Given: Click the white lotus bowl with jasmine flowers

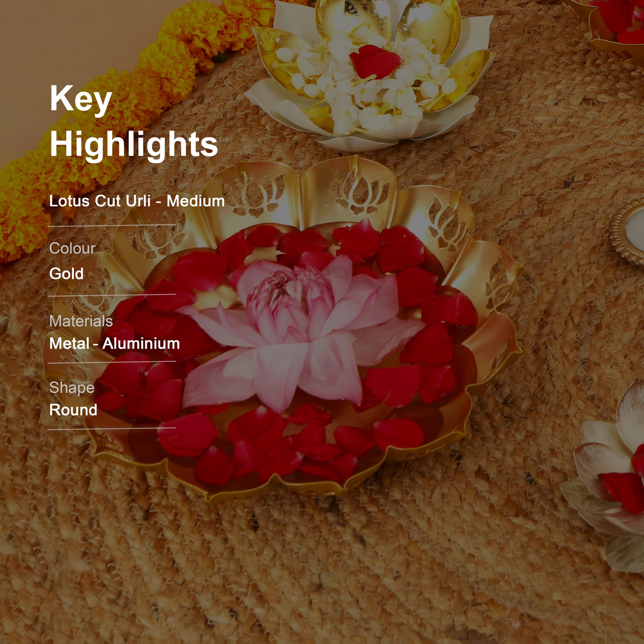Looking at the screenshot, I should pyautogui.click(x=370, y=73).
